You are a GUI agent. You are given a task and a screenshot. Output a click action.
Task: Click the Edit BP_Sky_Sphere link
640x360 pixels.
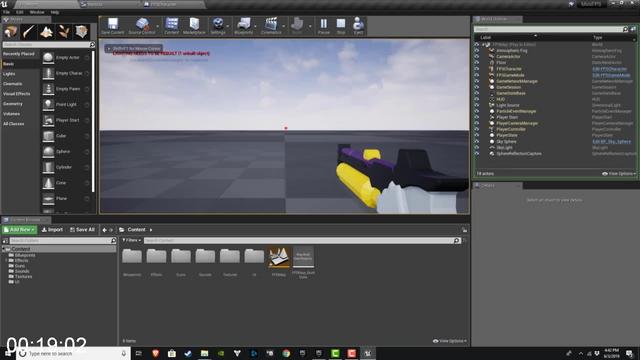pyautogui.click(x=611, y=142)
